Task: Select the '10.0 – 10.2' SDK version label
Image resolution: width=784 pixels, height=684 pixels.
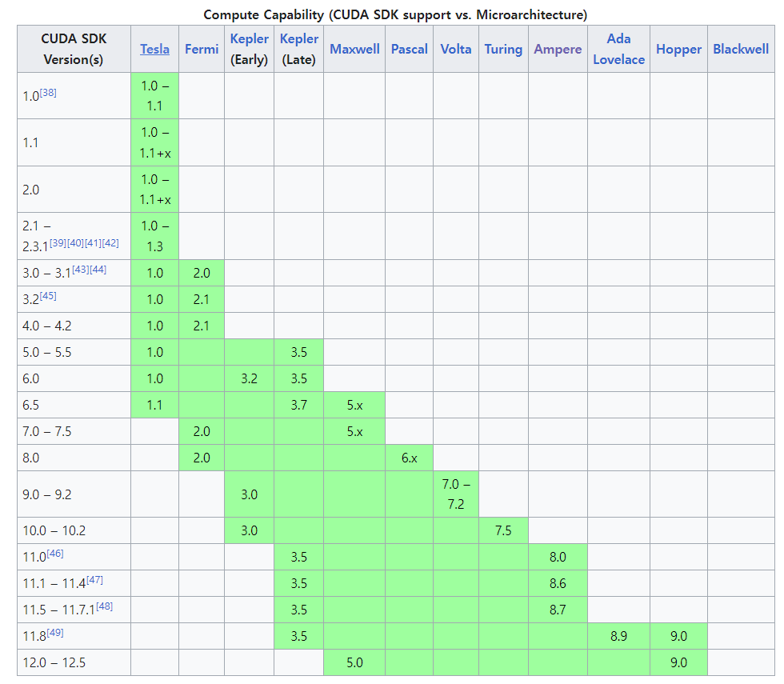Action: coord(54,530)
